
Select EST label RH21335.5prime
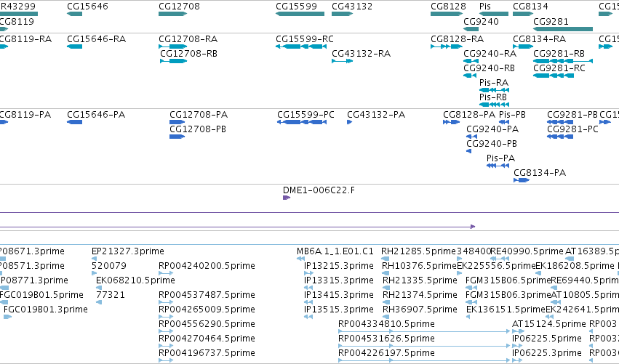pyautogui.click(x=420, y=280)
